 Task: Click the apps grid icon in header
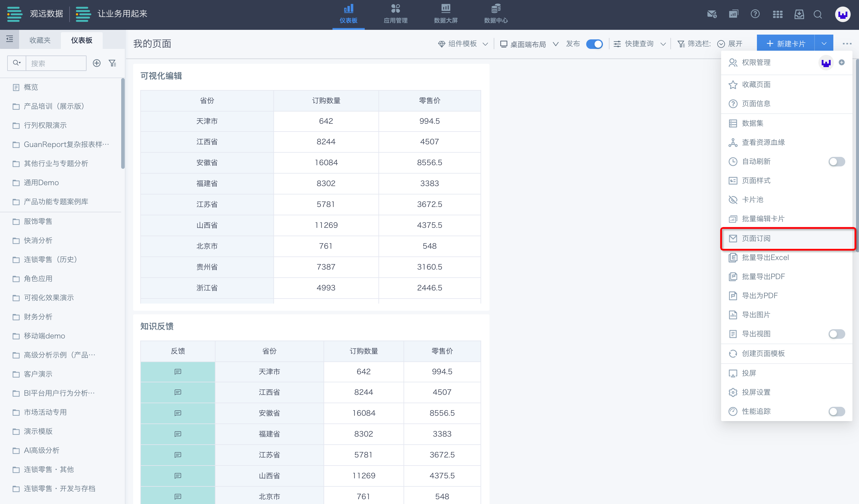pos(777,14)
